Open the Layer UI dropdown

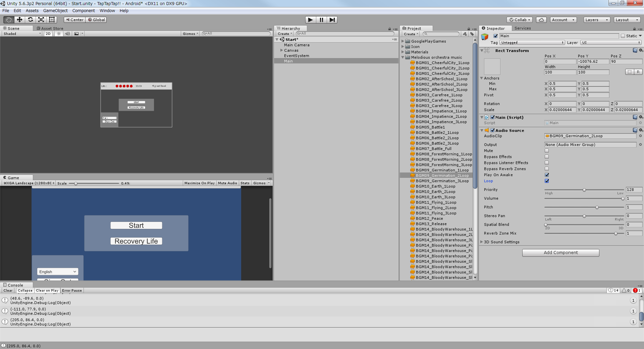tap(611, 43)
